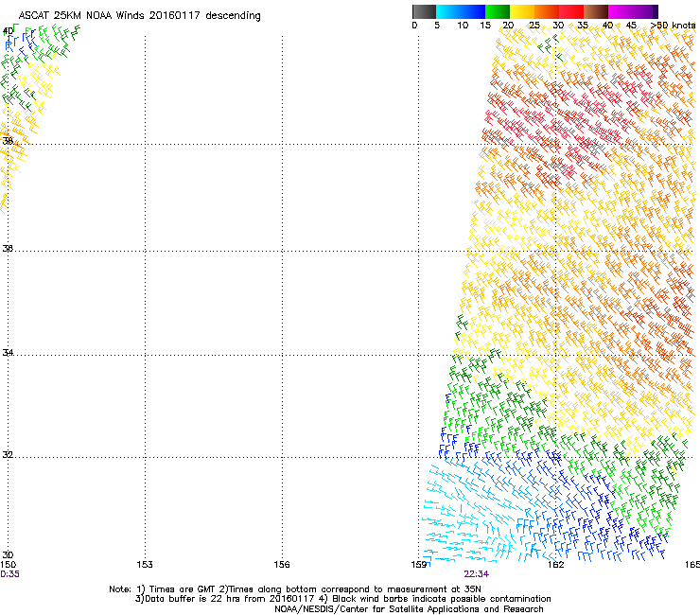Screen dimensions: 700x615
Task: Click latitude axis label '34'
Action: [x=8, y=352]
